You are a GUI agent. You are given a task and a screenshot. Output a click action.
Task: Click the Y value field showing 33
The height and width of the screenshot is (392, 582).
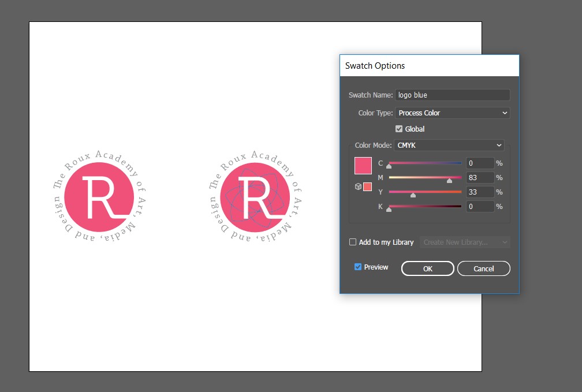tap(480, 192)
